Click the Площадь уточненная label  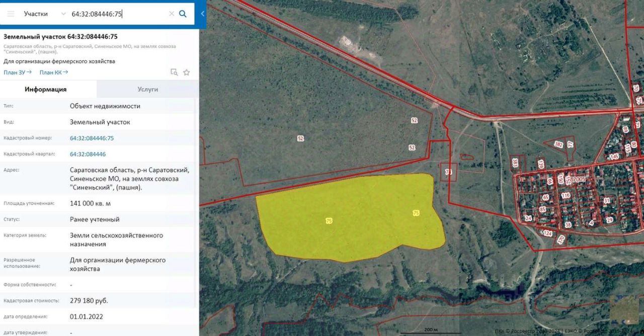tap(29, 203)
